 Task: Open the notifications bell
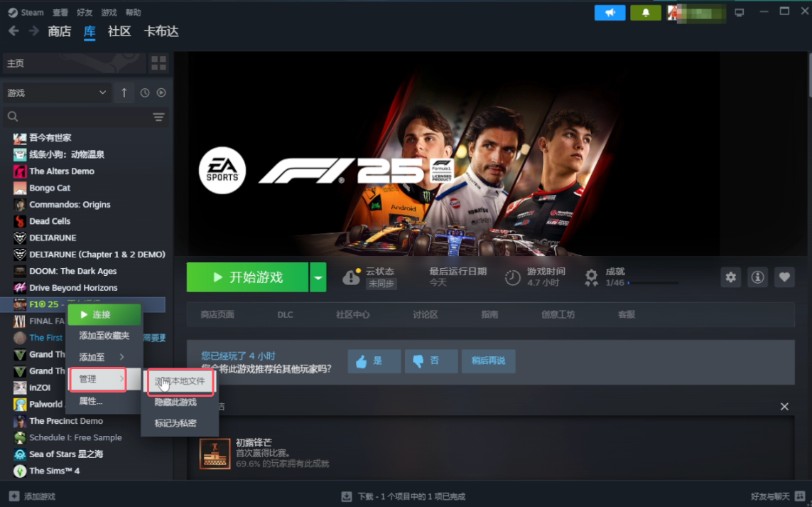tap(645, 13)
